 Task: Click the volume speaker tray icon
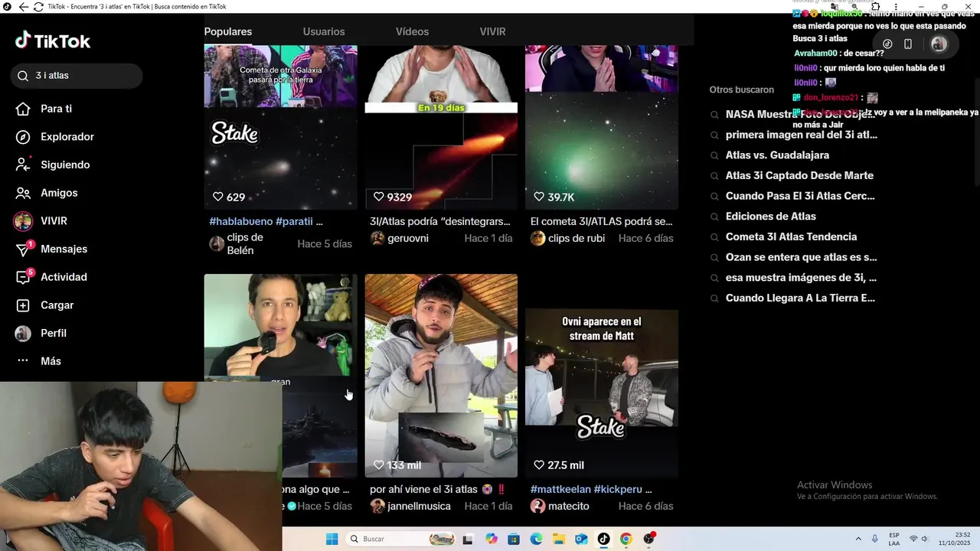(924, 539)
